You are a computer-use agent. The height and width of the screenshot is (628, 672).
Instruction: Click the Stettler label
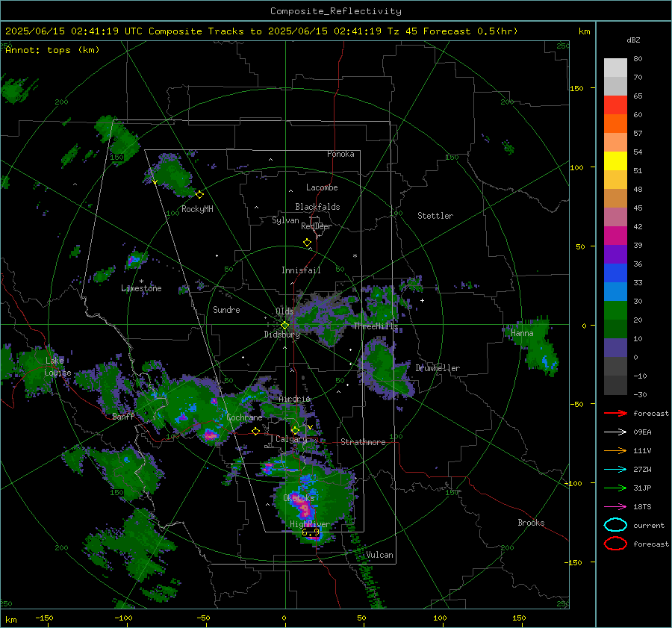click(x=435, y=216)
